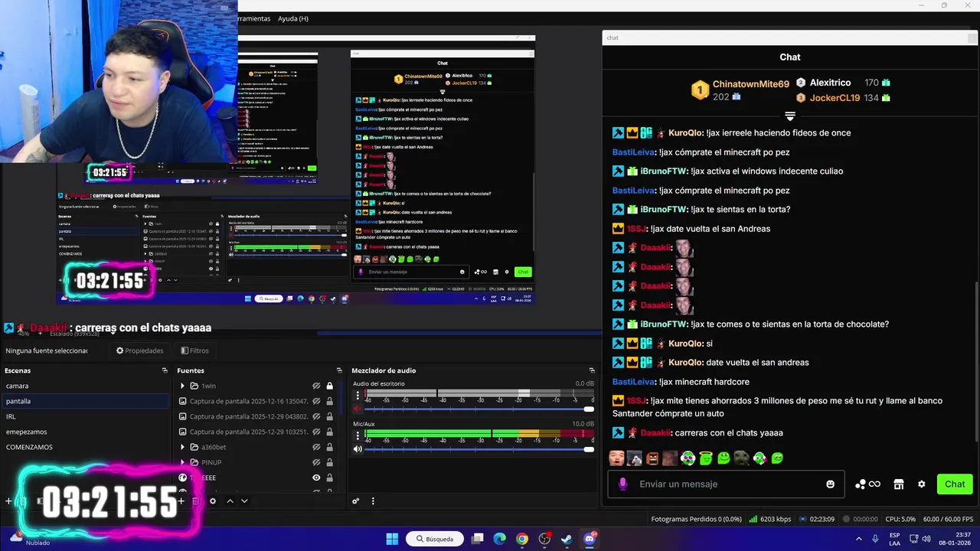Open Microsoft Edge from taskbar

click(x=500, y=539)
